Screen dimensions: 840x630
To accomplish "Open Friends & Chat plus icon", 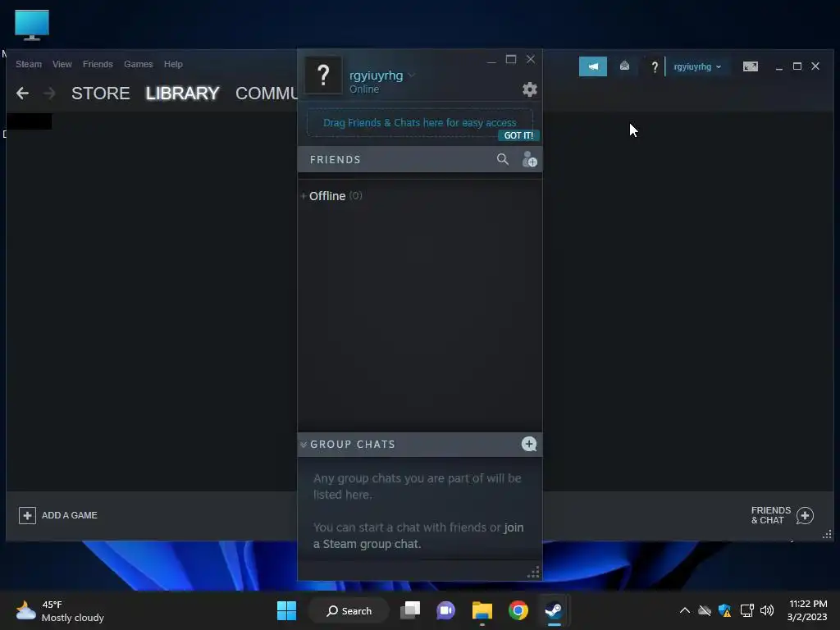I will coord(805,515).
